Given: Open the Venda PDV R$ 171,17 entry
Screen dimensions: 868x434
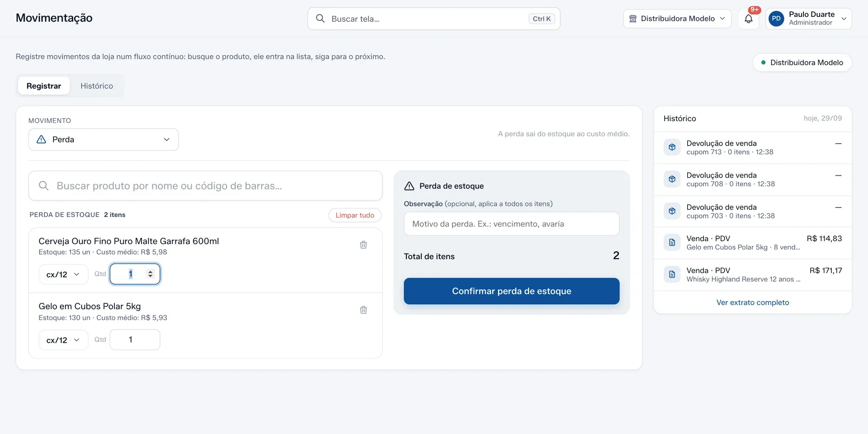Looking at the screenshot, I should 753,275.
